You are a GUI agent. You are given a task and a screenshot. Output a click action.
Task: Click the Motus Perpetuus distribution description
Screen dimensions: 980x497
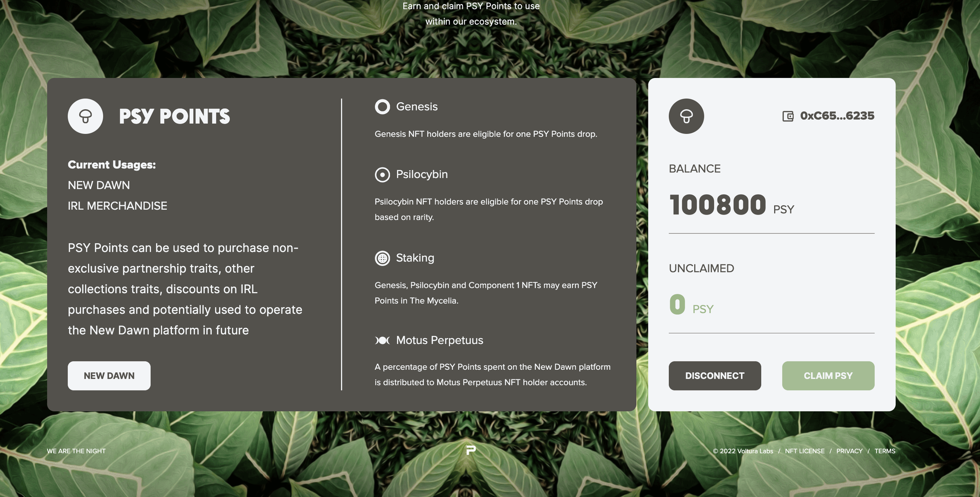[492, 374]
